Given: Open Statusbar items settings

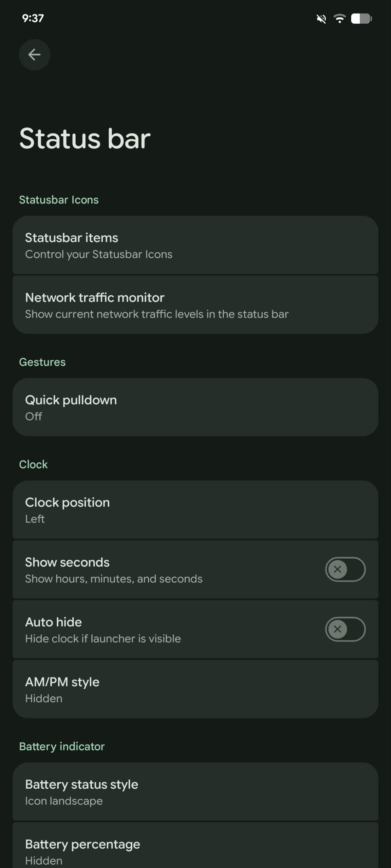Looking at the screenshot, I should click(195, 245).
